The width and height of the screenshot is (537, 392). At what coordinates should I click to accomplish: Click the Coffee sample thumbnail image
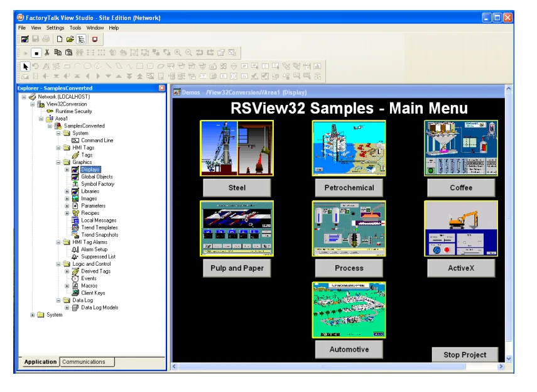pyautogui.click(x=461, y=148)
